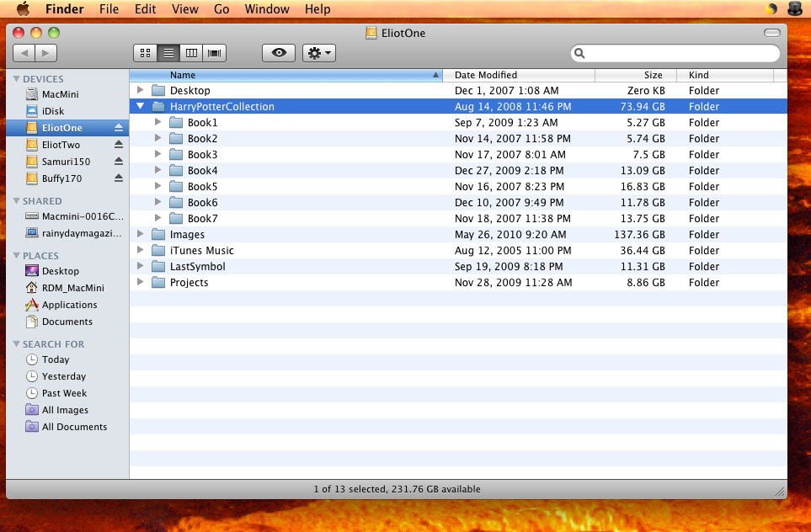Collapse the PLACES sidebar section
This screenshot has height=532, width=811.
click(17, 255)
